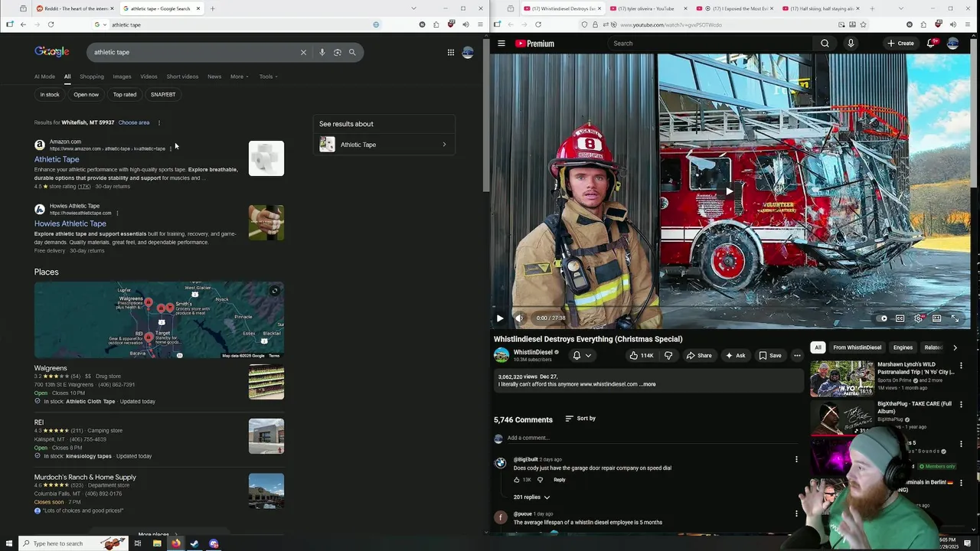Reload the Google search page
Image resolution: width=980 pixels, height=551 pixels.
(x=51, y=24)
